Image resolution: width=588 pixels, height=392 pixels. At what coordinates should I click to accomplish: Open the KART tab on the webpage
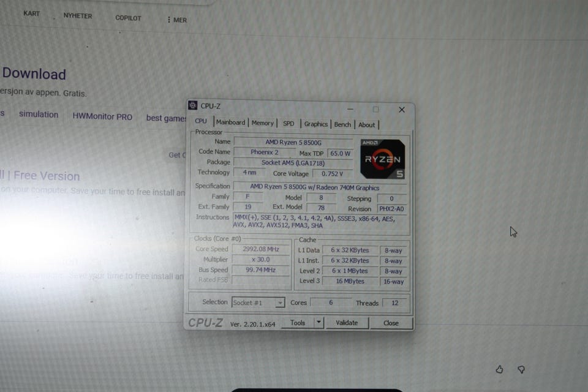pyautogui.click(x=31, y=13)
